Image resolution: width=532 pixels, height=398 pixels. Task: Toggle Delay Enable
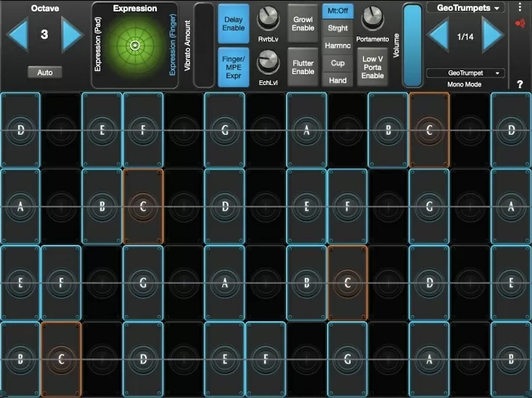point(233,24)
